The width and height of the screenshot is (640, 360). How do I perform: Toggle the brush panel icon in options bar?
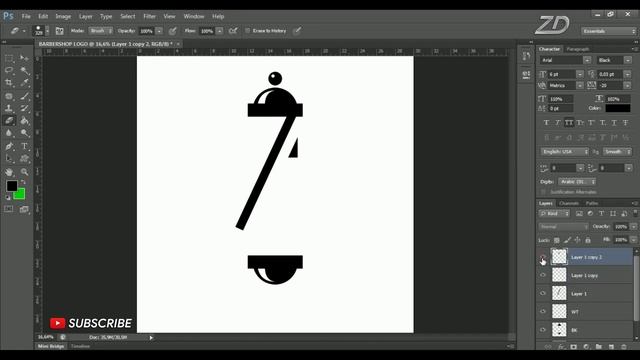[x=60, y=31]
